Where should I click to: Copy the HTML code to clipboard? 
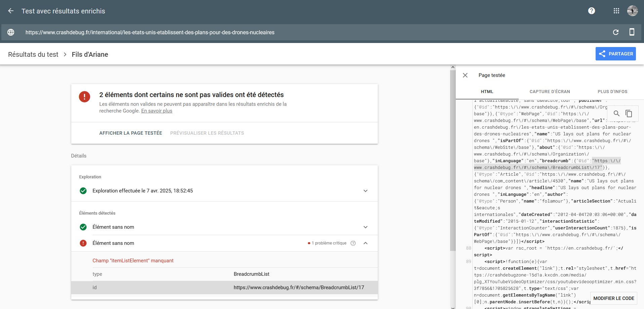pos(629,114)
